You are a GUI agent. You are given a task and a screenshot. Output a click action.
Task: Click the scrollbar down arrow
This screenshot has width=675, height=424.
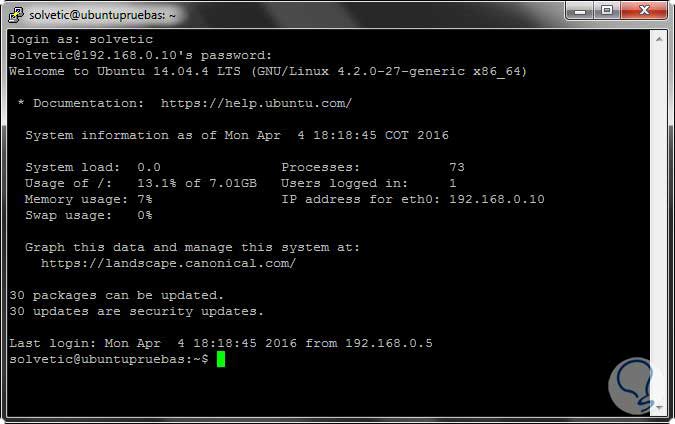pos(659,407)
